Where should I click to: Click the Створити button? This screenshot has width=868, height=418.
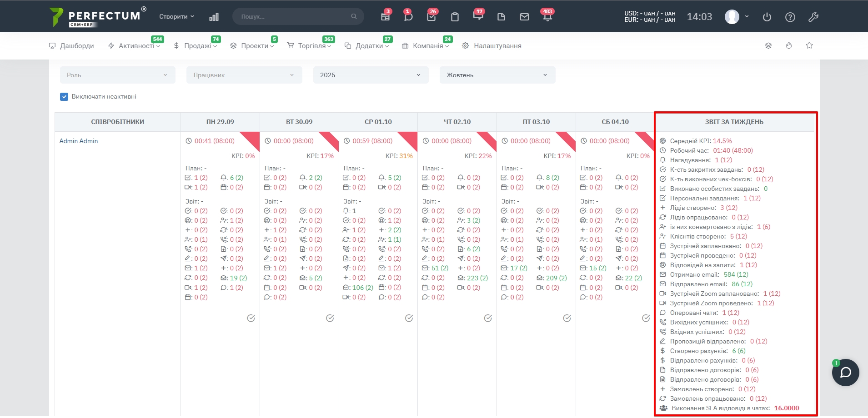point(176,16)
